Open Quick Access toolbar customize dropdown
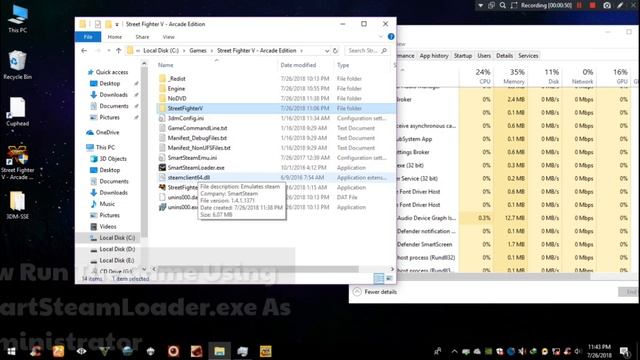 click(x=117, y=24)
